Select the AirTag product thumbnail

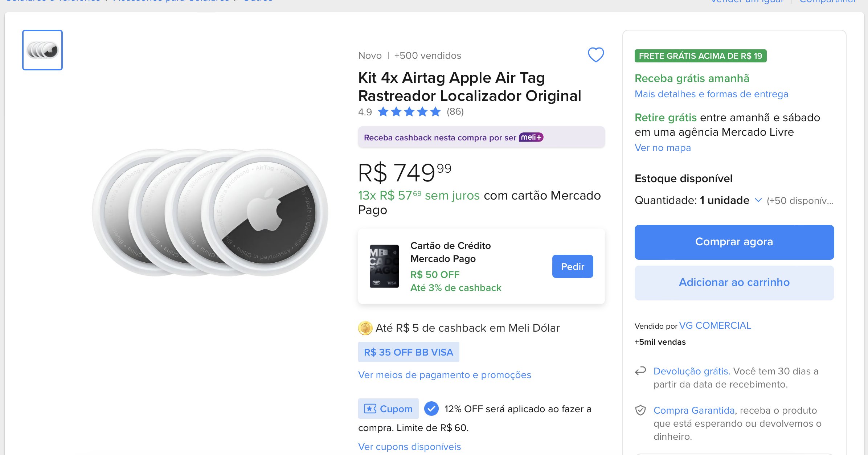[42, 50]
